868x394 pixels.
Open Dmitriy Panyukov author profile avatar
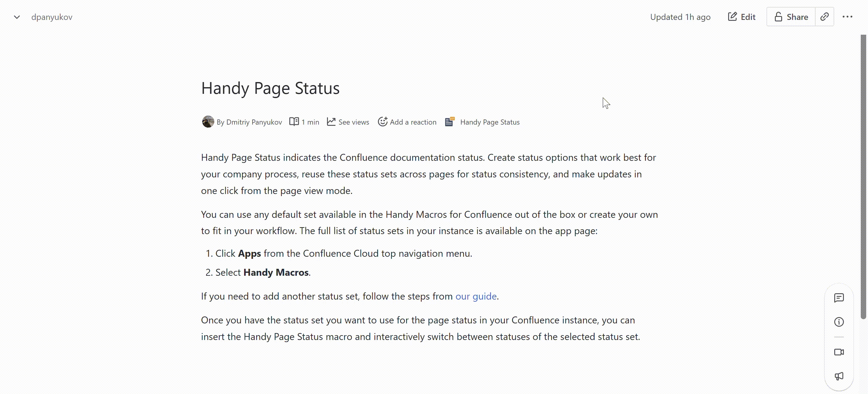[x=208, y=122]
